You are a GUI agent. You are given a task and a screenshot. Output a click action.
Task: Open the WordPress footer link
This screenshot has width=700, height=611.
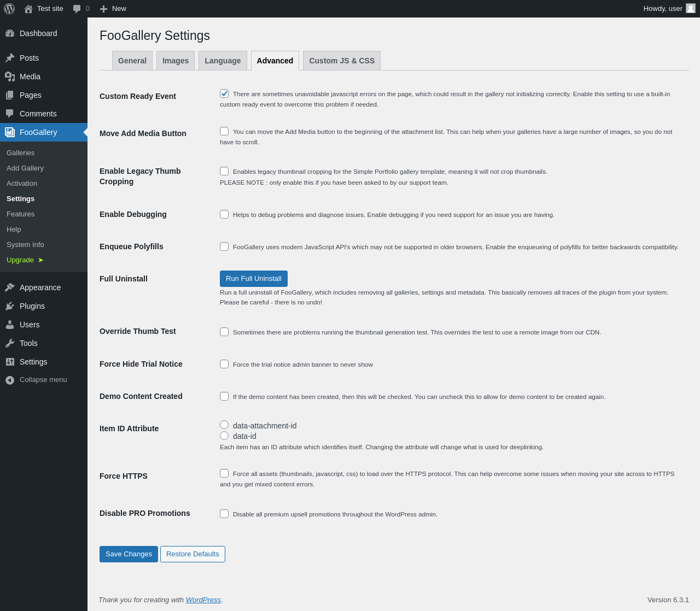coord(203,600)
